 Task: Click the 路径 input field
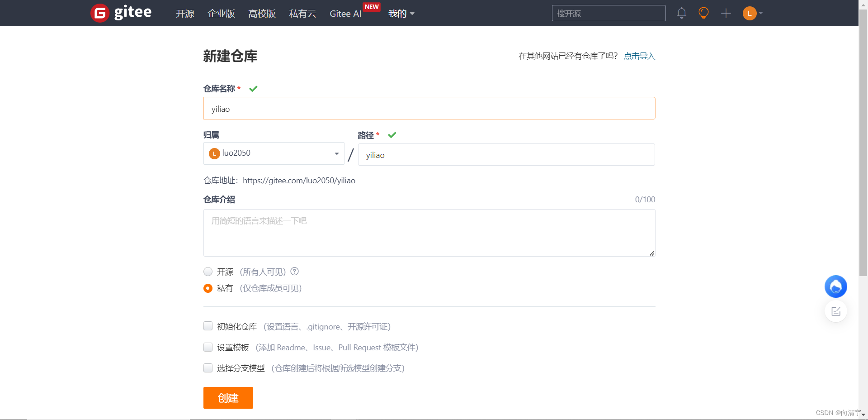506,155
